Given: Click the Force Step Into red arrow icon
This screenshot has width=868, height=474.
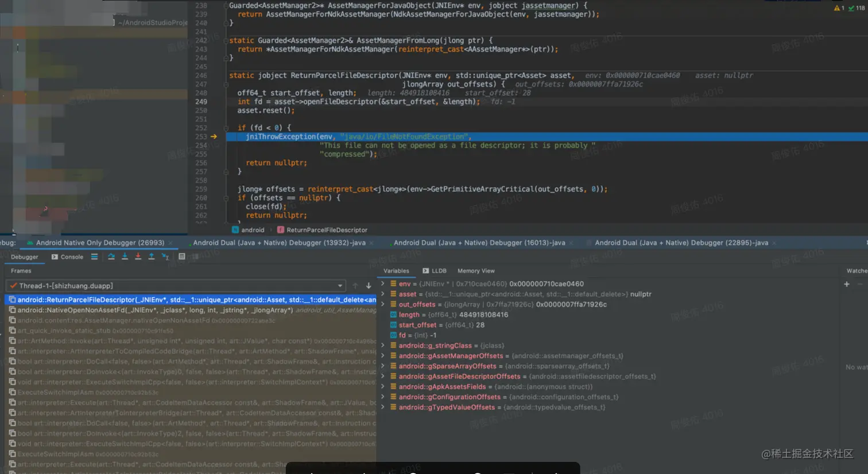Looking at the screenshot, I should pos(138,257).
